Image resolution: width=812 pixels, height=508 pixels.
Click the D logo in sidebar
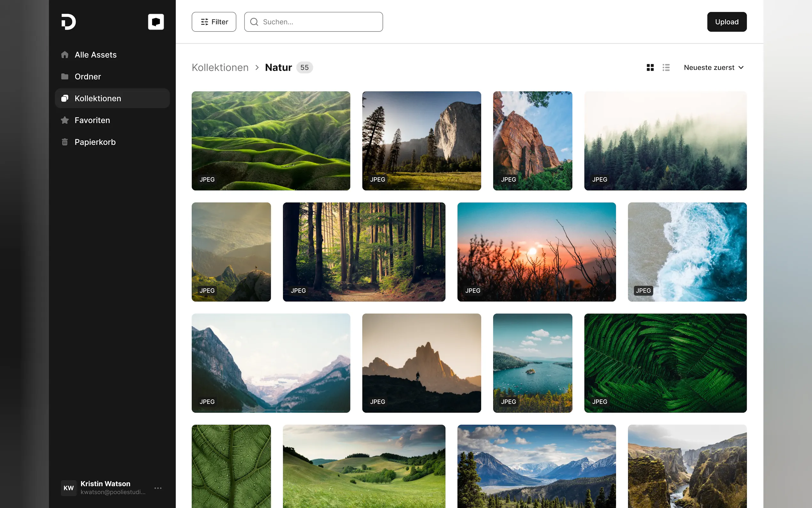(68, 22)
